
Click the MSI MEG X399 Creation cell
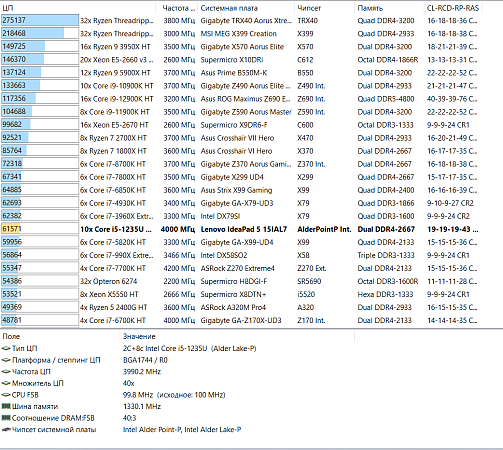click(x=239, y=34)
